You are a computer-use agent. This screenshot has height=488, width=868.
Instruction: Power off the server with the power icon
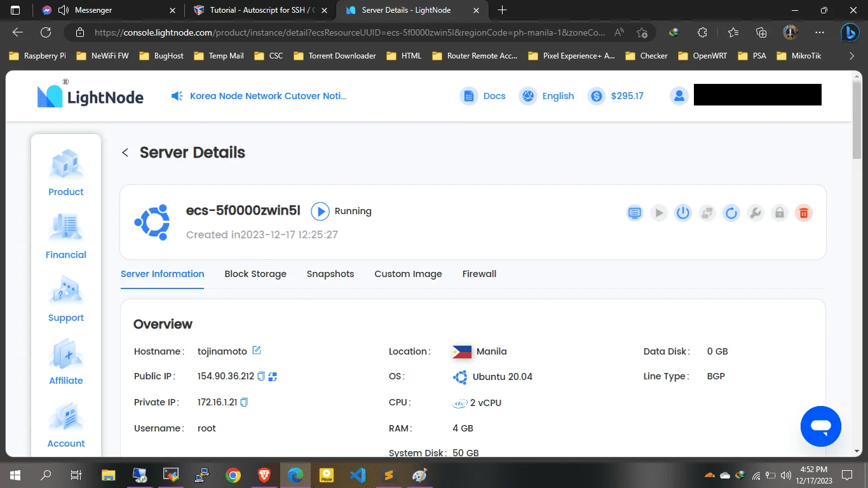tap(683, 213)
